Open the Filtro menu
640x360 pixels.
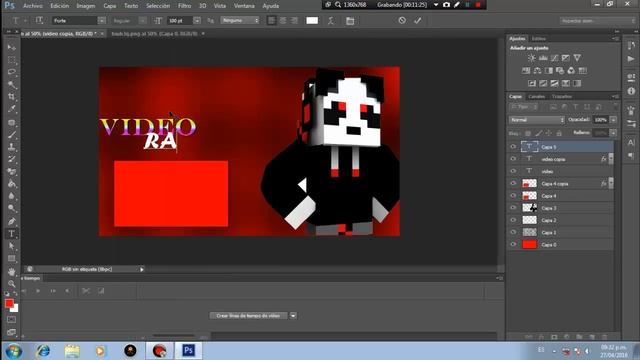click(x=184, y=6)
